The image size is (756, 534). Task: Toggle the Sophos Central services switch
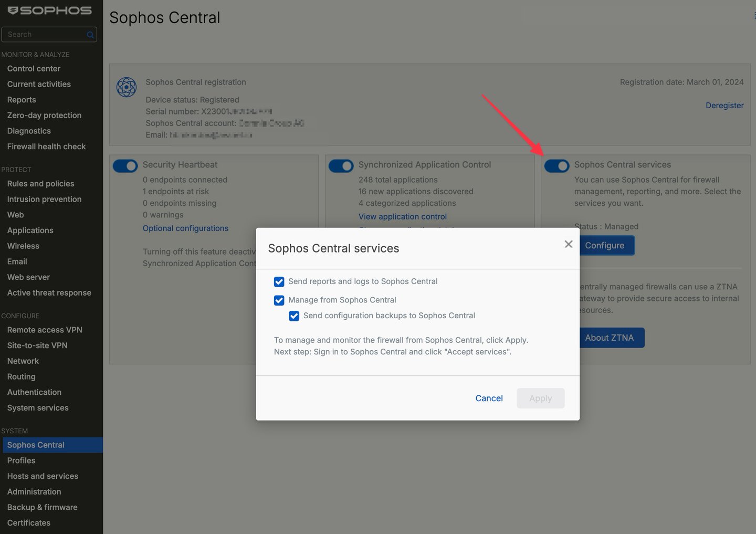coord(557,166)
